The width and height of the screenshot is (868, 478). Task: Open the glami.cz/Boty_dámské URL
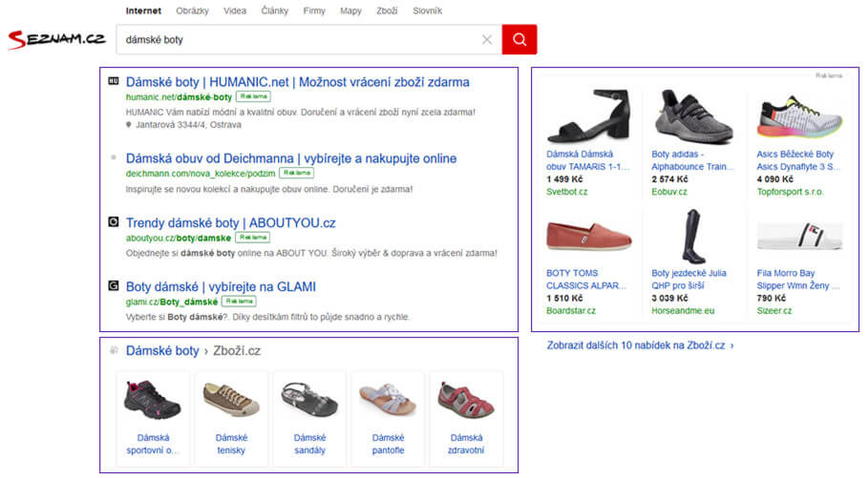pos(172,302)
